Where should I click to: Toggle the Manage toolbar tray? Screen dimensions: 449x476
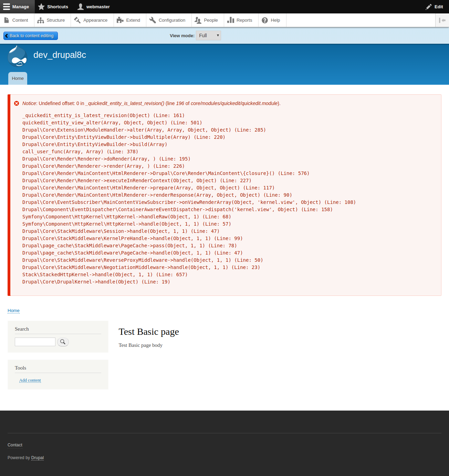click(x=17, y=7)
